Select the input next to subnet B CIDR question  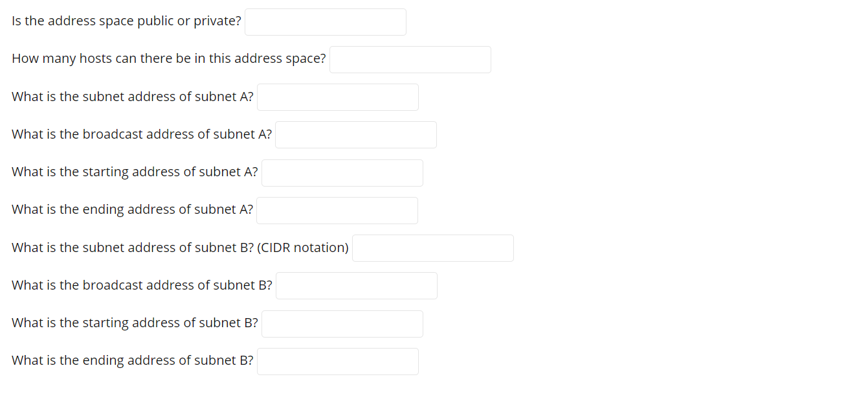point(432,248)
